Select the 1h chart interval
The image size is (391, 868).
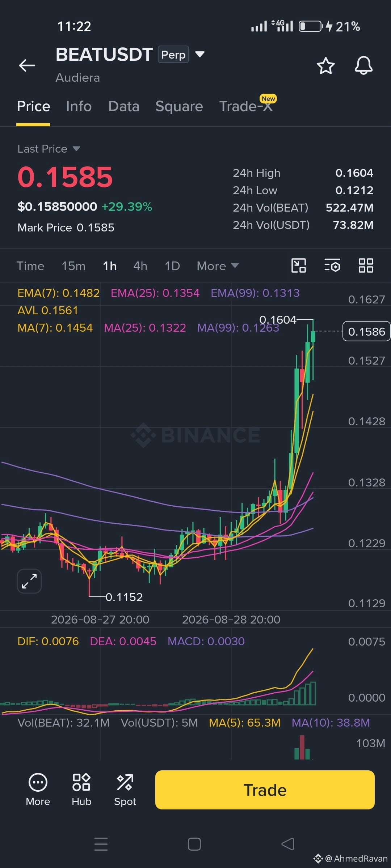pyautogui.click(x=110, y=266)
